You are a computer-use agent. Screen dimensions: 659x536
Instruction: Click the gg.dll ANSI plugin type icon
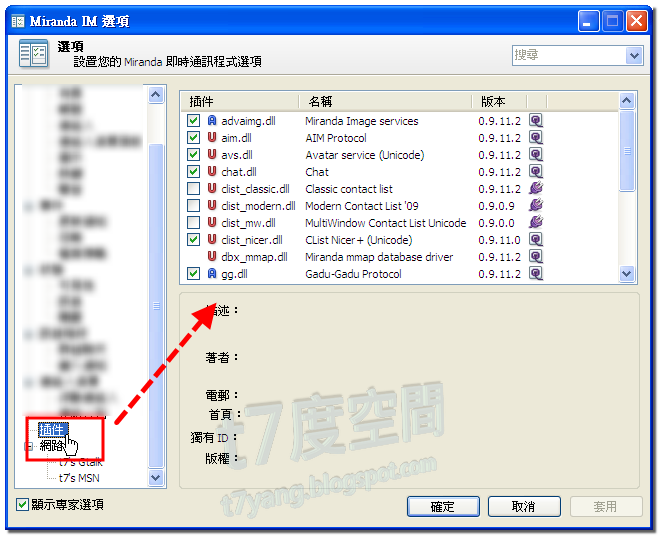click(212, 274)
